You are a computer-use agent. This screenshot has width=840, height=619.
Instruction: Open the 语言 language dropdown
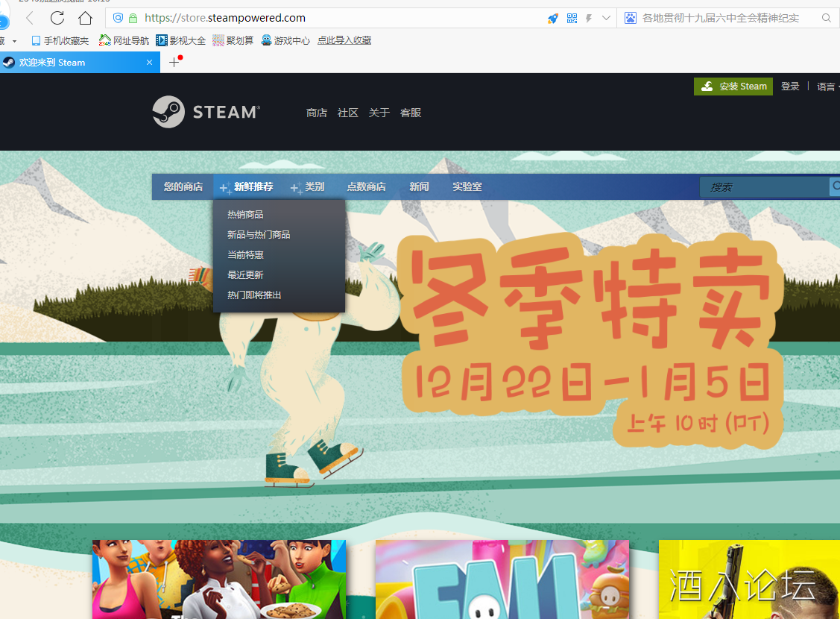pos(827,87)
